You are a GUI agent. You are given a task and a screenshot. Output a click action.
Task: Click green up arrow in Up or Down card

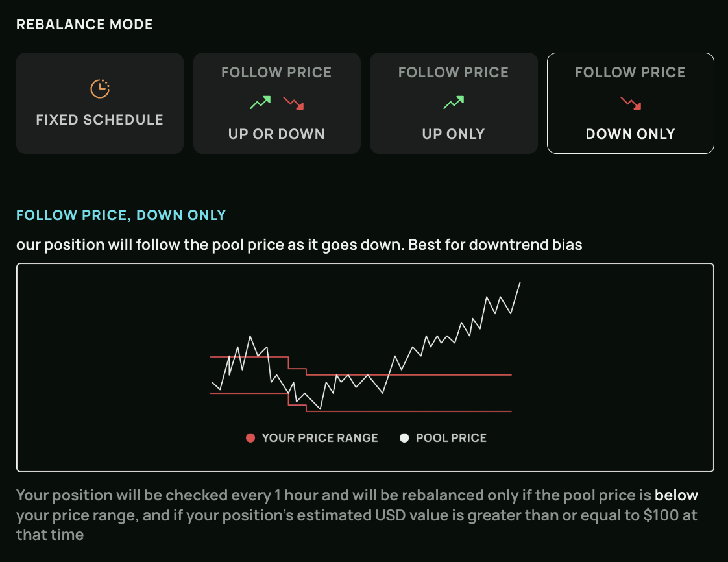coord(260,103)
